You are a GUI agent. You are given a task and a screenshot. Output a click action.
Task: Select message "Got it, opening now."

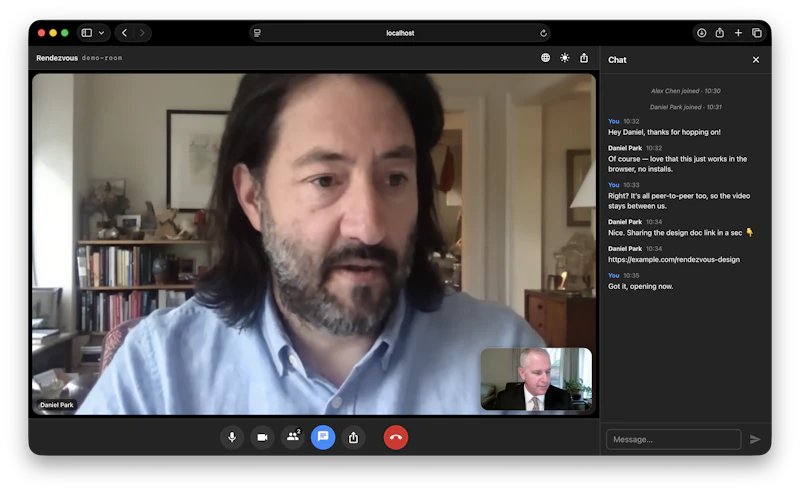(640, 286)
